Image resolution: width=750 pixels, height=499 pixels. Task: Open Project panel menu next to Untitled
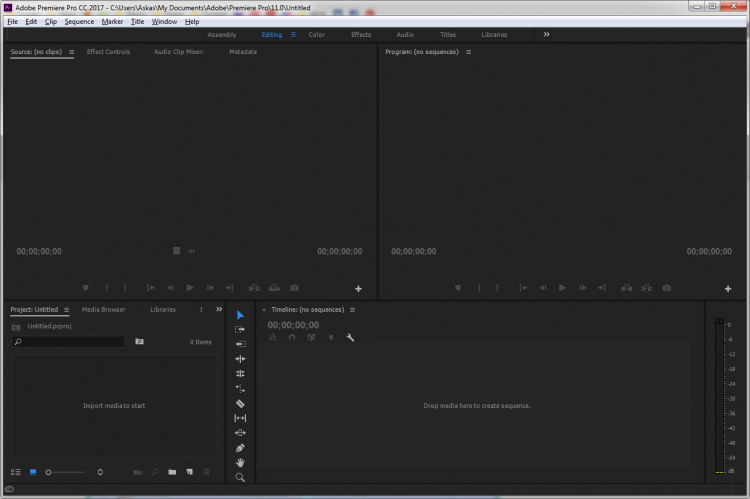click(x=68, y=310)
